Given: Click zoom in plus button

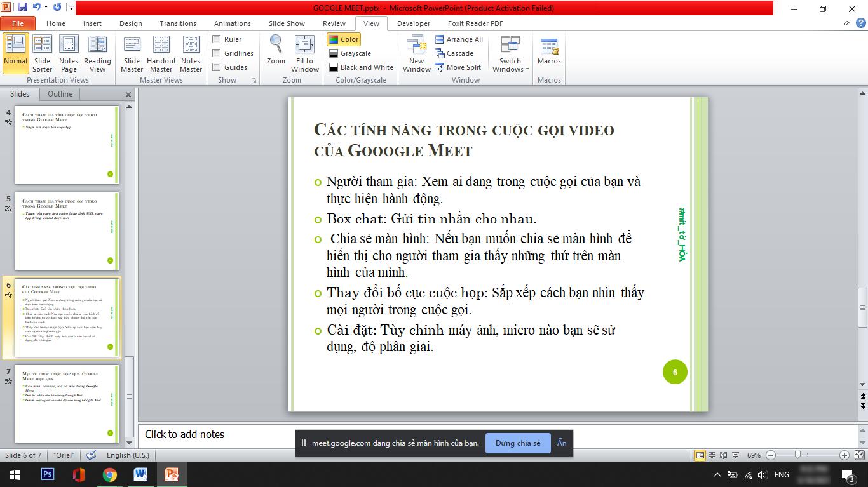Looking at the screenshot, I should (x=844, y=455).
